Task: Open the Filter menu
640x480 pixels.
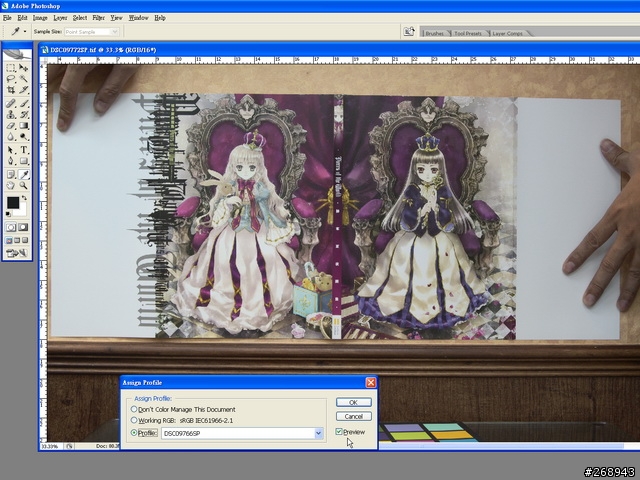Action: pyautogui.click(x=98, y=18)
